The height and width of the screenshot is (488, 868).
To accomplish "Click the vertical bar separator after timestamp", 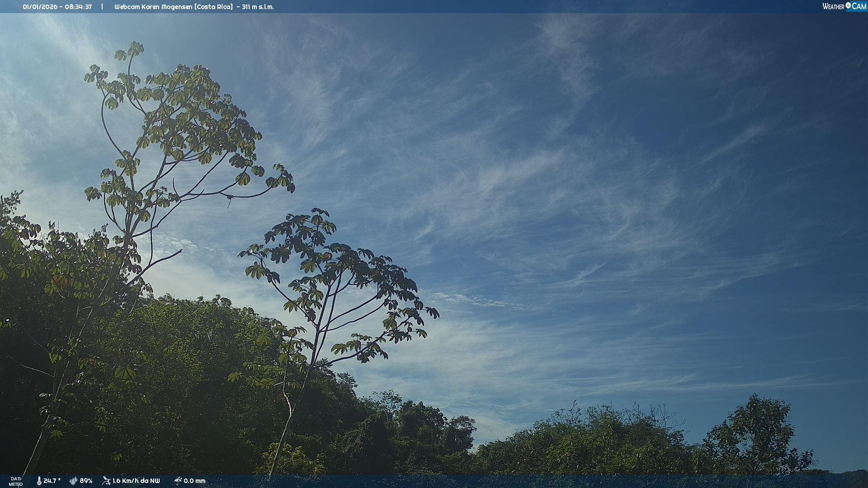I will click(102, 7).
